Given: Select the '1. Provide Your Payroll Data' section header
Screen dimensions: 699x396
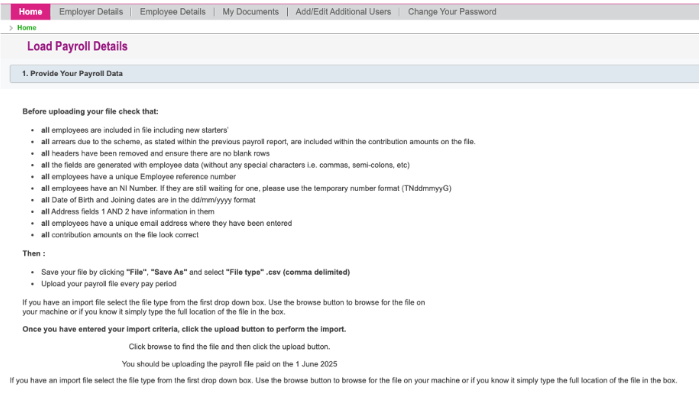Looking at the screenshot, I should [x=354, y=74].
